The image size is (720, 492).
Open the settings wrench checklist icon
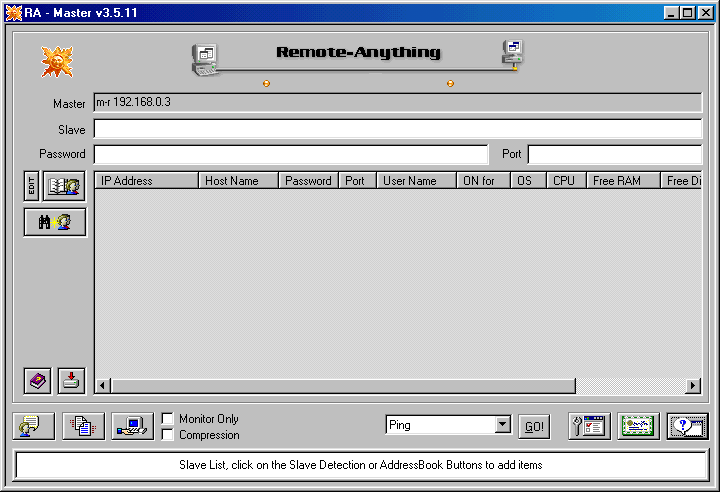[589, 426]
